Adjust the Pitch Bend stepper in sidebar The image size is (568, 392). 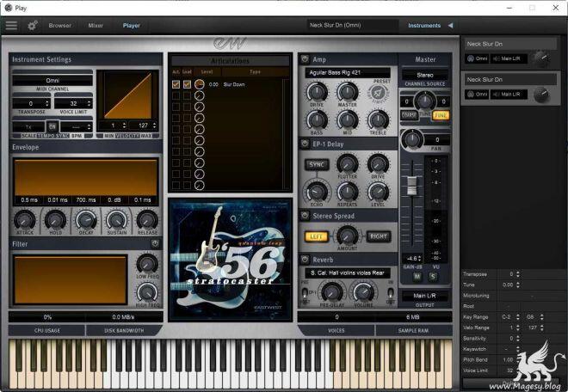(x=518, y=360)
